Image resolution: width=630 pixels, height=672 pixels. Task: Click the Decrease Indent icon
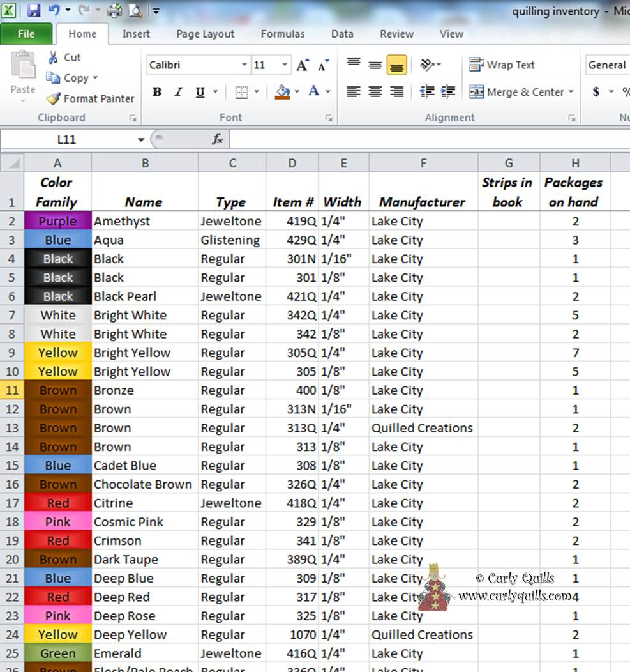426,92
